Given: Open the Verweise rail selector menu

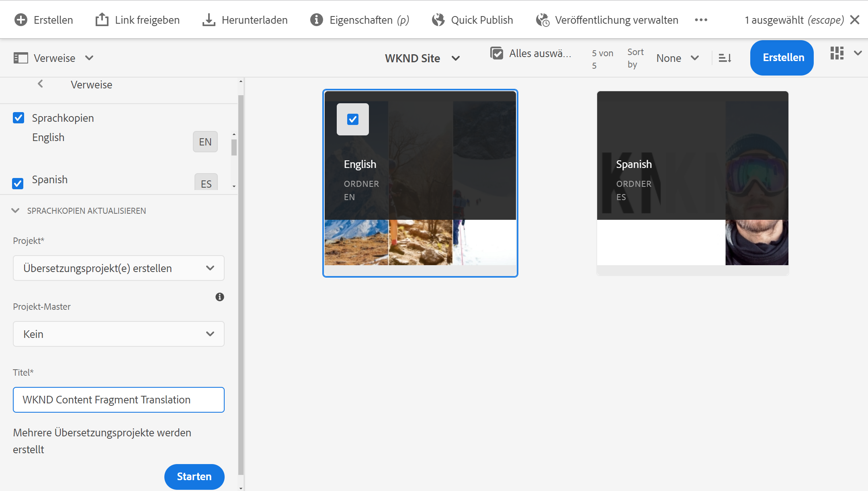Looking at the screenshot, I should [x=54, y=58].
